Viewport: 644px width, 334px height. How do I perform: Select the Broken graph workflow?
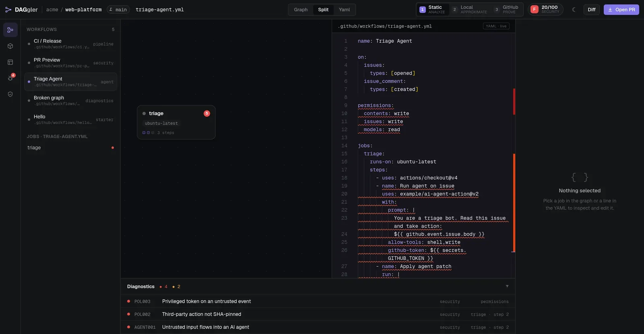pos(70,101)
